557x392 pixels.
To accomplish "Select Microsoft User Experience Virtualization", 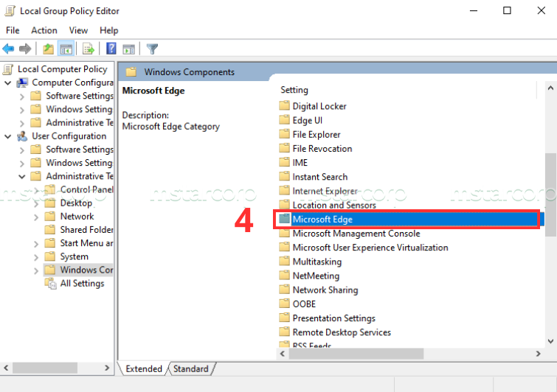I will (370, 248).
